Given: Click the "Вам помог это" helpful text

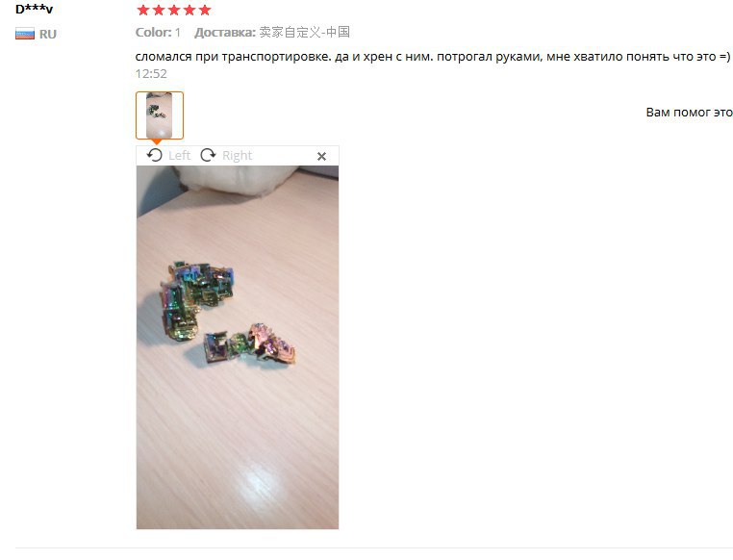Looking at the screenshot, I should [x=689, y=113].
